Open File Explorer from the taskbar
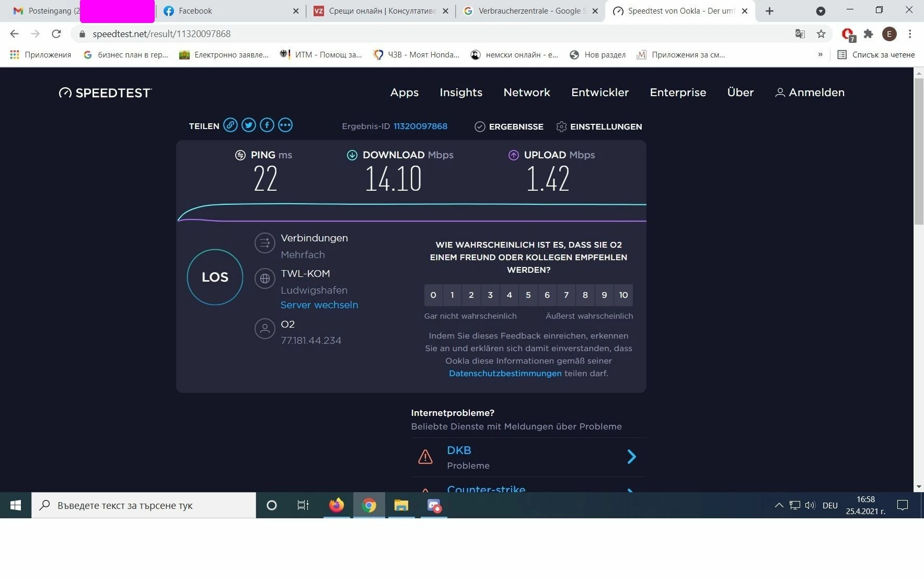The height and width of the screenshot is (581, 924). pyautogui.click(x=401, y=505)
